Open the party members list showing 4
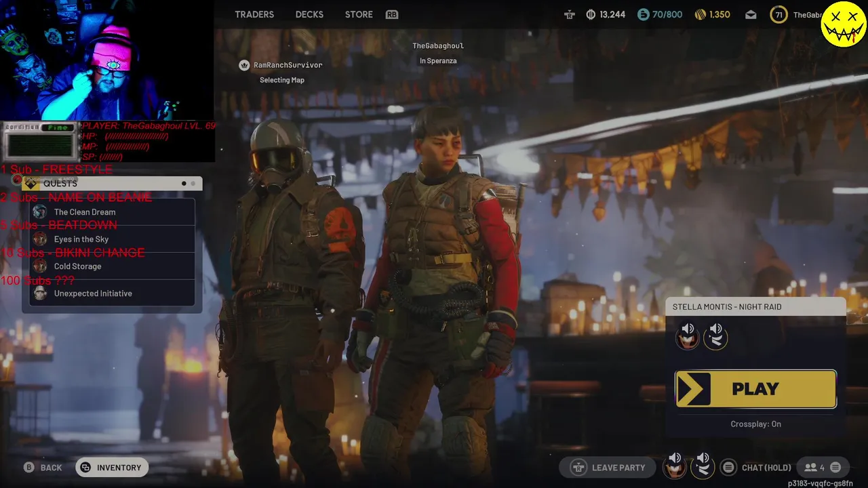This screenshot has width=868, height=488. (814, 468)
